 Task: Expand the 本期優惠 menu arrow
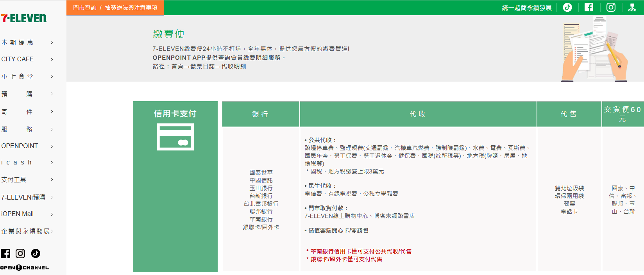(x=52, y=43)
